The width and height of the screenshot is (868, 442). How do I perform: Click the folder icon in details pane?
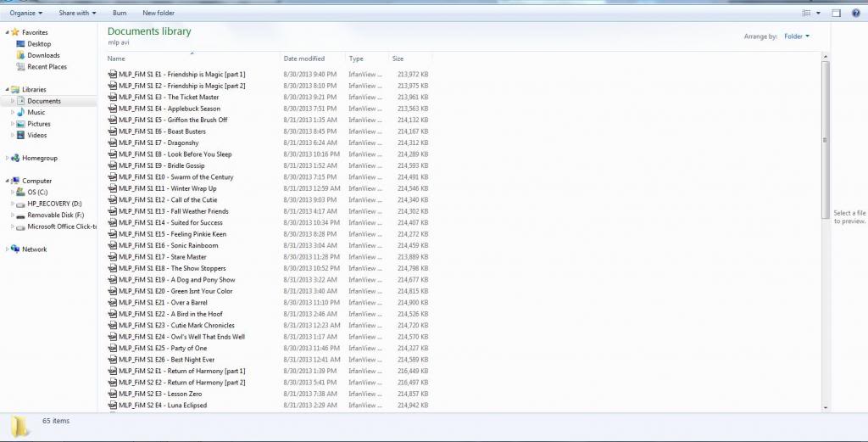[x=20, y=426]
